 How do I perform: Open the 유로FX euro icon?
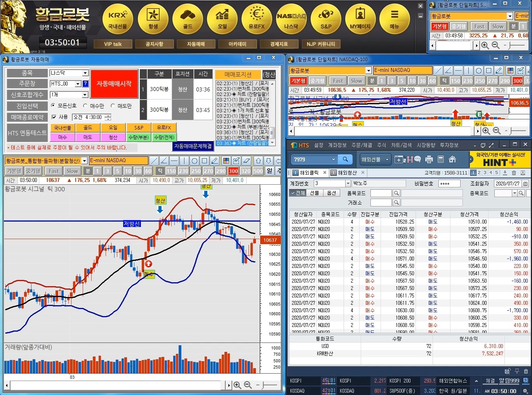tap(257, 19)
